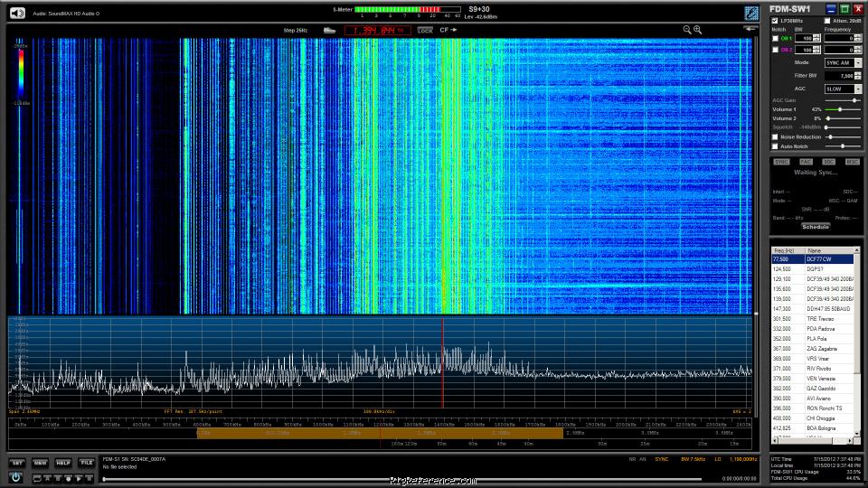Screen dimensions: 868x488
Task: Step the Notch 2 BW spinner
Action: tap(816, 50)
